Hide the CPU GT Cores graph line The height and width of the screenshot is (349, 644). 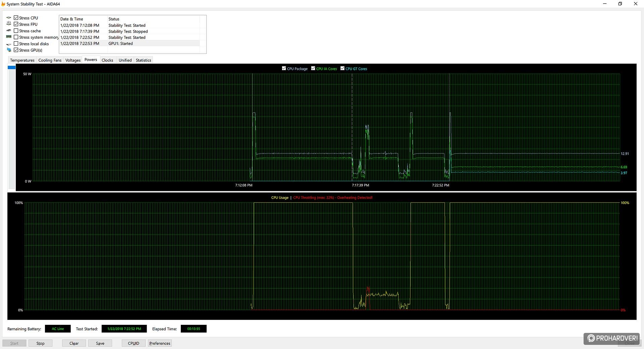coord(342,68)
